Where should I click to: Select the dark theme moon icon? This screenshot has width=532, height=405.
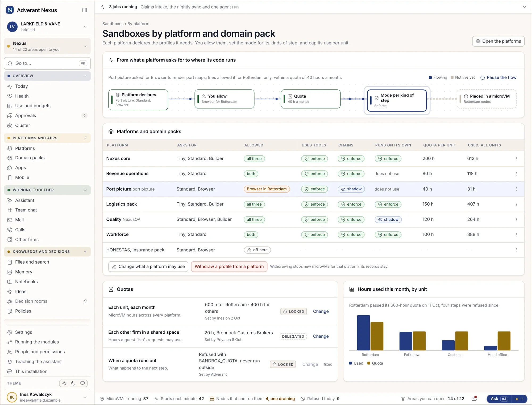pos(73,383)
